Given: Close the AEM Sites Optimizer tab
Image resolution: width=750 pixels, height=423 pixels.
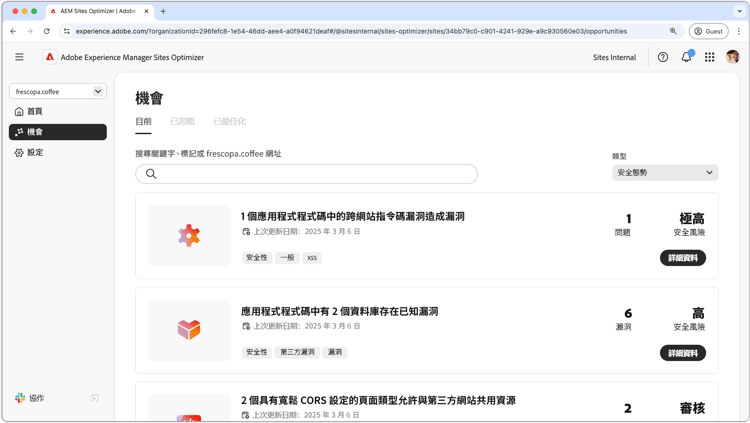Looking at the screenshot, I should coord(146,11).
